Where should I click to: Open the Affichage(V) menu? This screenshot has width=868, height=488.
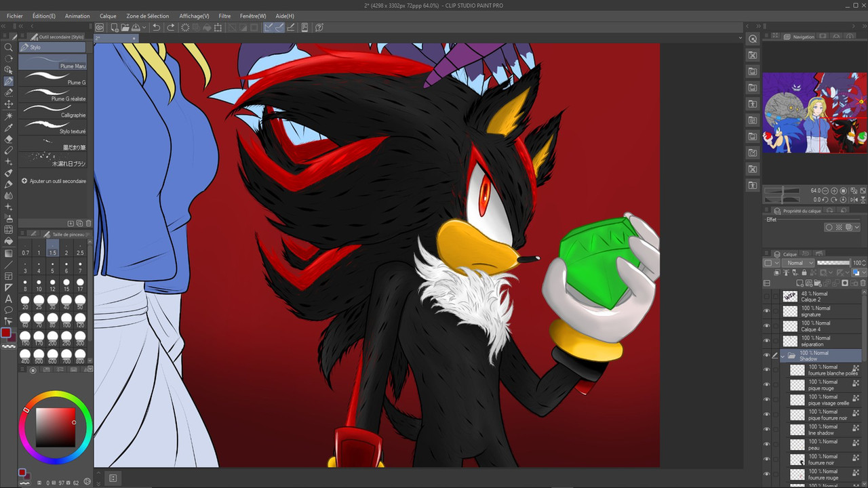point(195,16)
